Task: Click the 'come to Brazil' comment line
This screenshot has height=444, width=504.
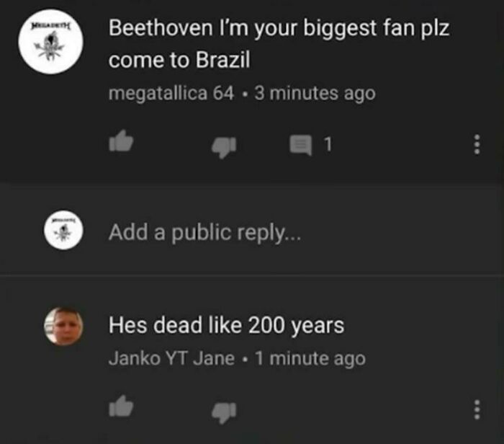Action: (x=179, y=60)
